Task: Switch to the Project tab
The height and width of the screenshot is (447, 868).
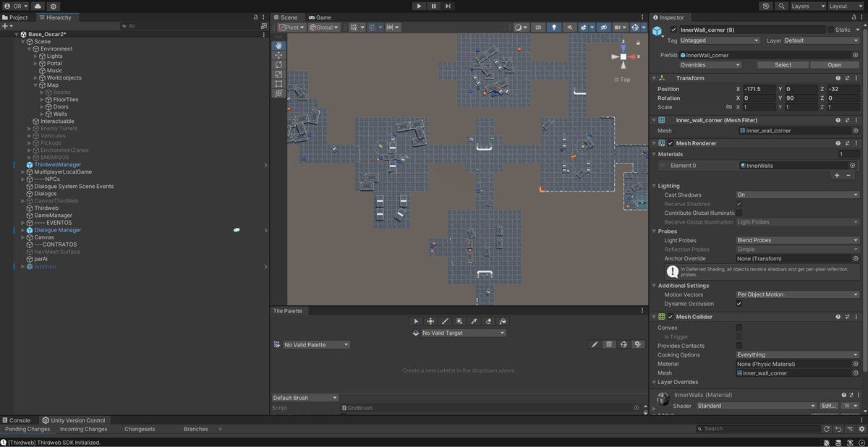Action: (x=15, y=17)
